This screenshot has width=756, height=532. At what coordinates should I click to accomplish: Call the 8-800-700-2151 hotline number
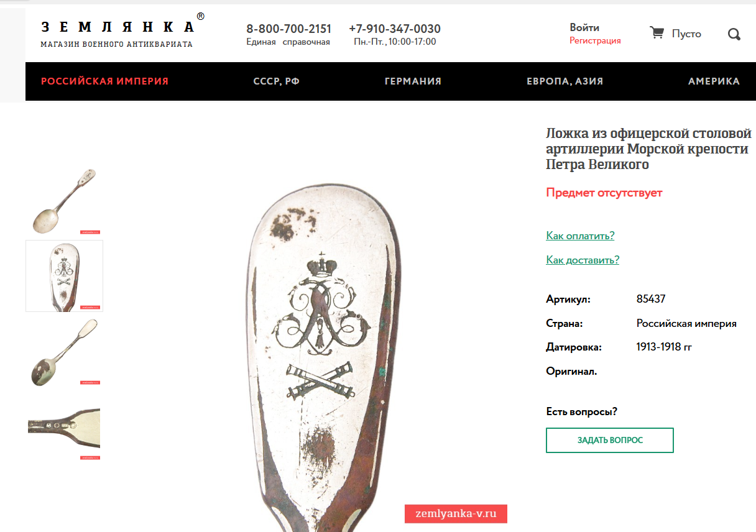(288, 29)
